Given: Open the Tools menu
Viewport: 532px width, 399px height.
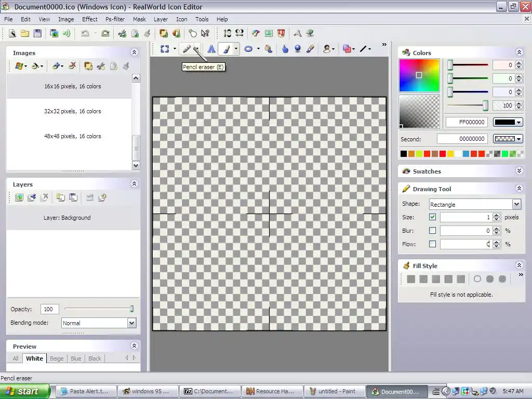Looking at the screenshot, I should [202, 19].
